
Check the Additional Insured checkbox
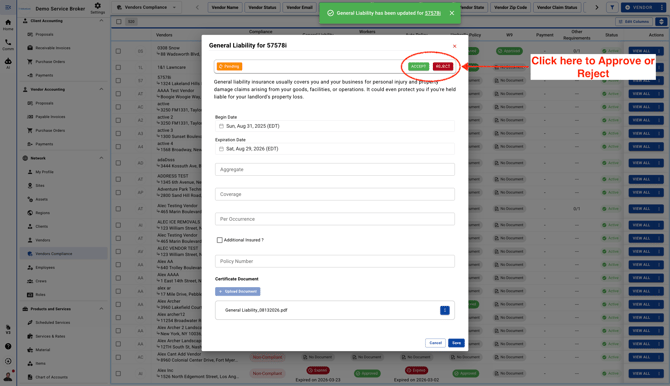point(219,240)
